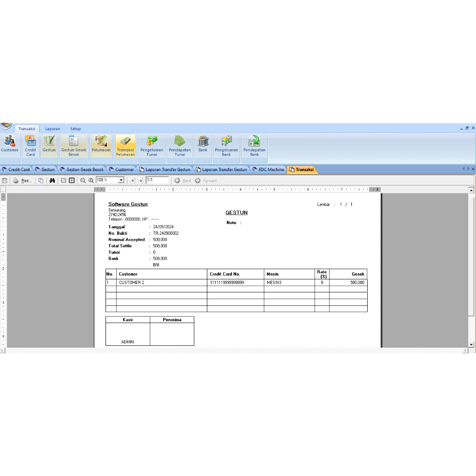Click the 'ADMIN' cashier name
Image resolution: width=476 pixels, height=476 pixels.
(127, 342)
